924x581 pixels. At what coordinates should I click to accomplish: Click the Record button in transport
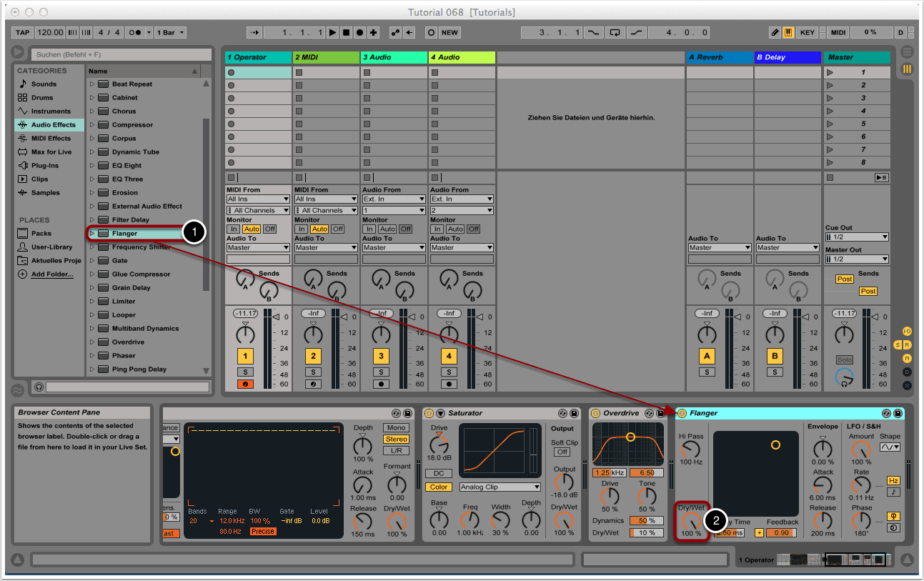pos(359,33)
